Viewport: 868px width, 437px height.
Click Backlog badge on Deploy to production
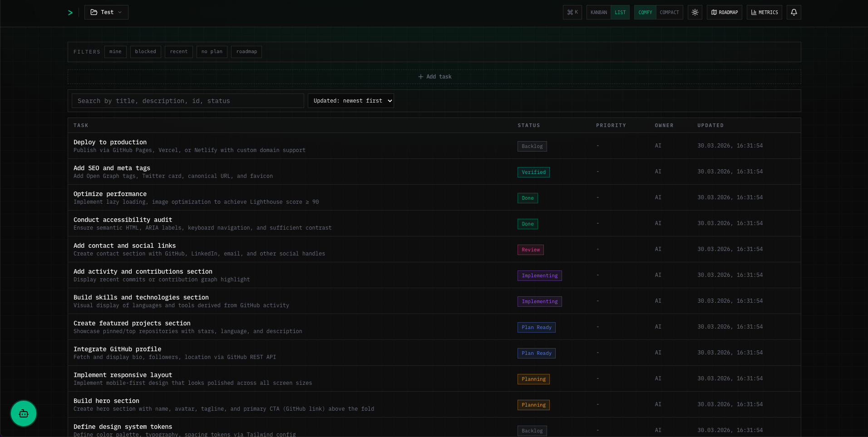point(532,146)
